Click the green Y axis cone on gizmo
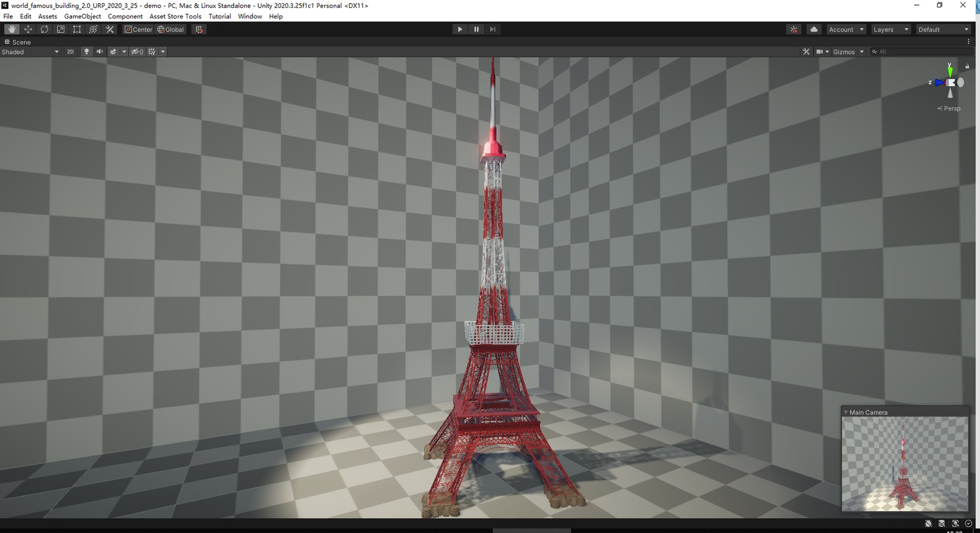The image size is (980, 533). point(950,71)
